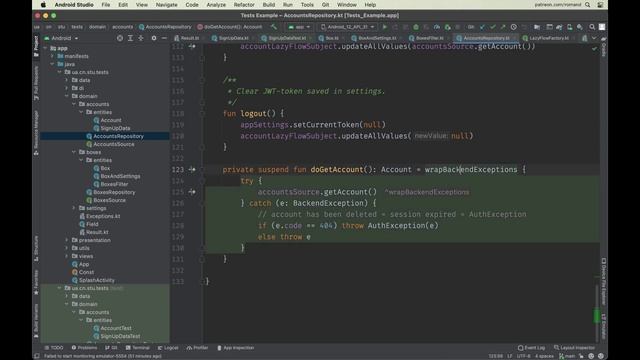Viewport: 640px width, 360px height.
Task: Open the Favorites sidebar button
Action: click(x=36, y=282)
